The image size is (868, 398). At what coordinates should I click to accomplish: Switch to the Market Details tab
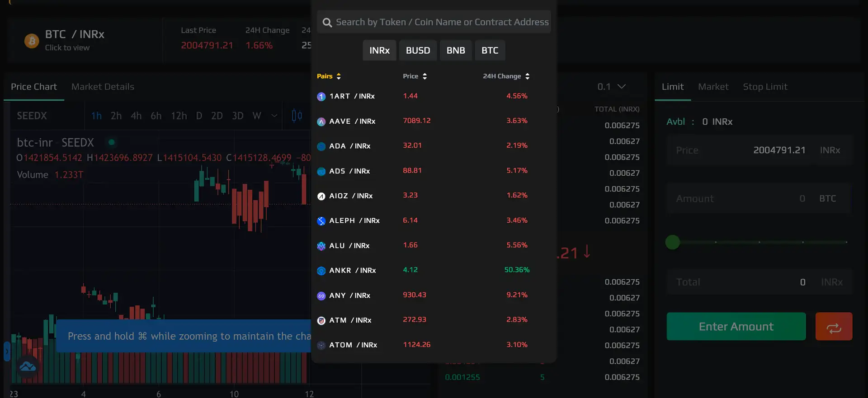click(x=103, y=87)
